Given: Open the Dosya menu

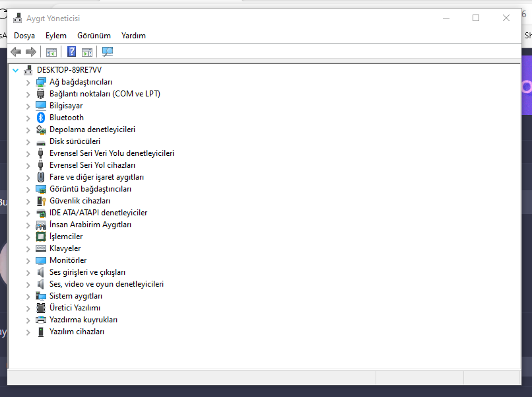Looking at the screenshot, I should pos(24,36).
